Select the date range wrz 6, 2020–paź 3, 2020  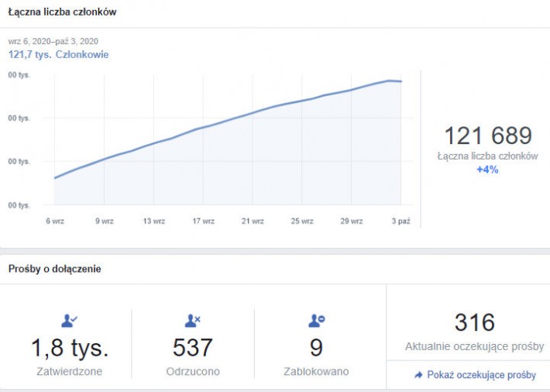[53, 41]
